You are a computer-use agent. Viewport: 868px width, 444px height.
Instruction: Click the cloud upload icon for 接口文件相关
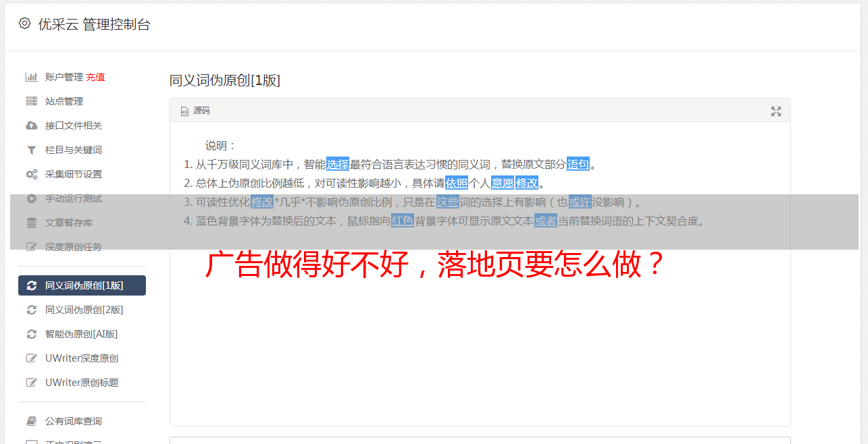coord(31,126)
